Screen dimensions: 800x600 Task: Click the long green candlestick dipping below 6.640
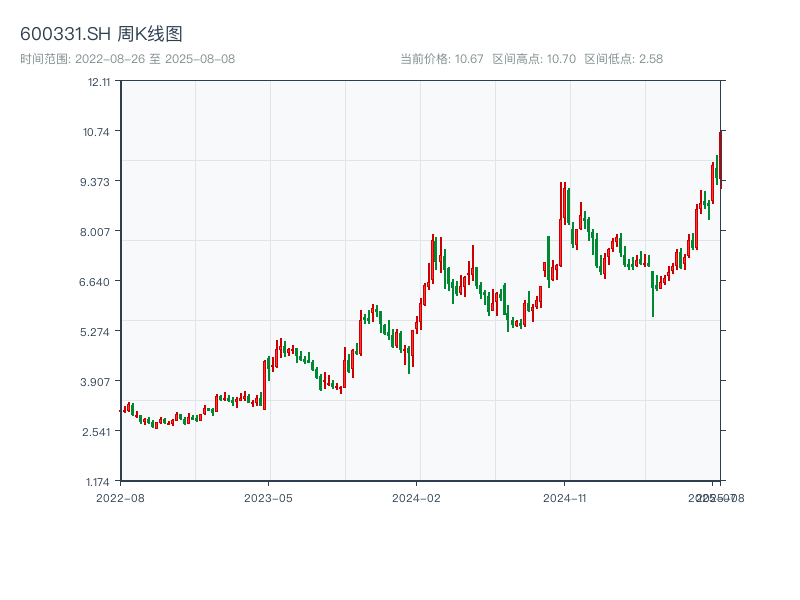[653, 293]
